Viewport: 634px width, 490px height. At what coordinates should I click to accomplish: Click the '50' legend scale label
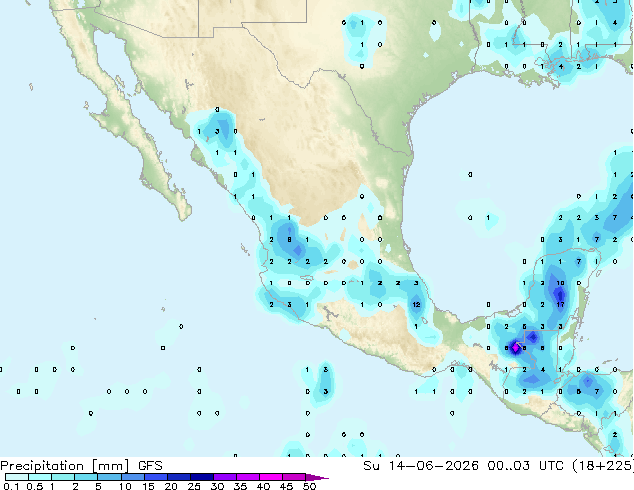(310, 486)
